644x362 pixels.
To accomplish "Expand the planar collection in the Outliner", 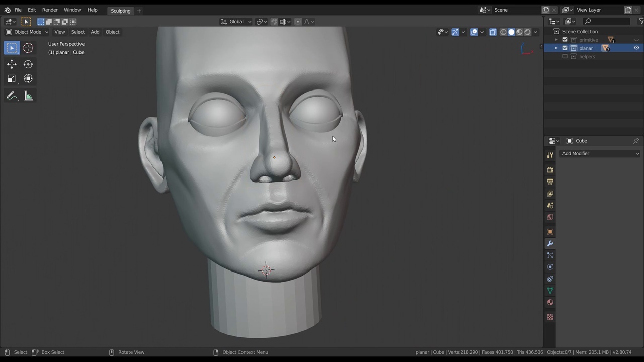I will (x=556, y=48).
